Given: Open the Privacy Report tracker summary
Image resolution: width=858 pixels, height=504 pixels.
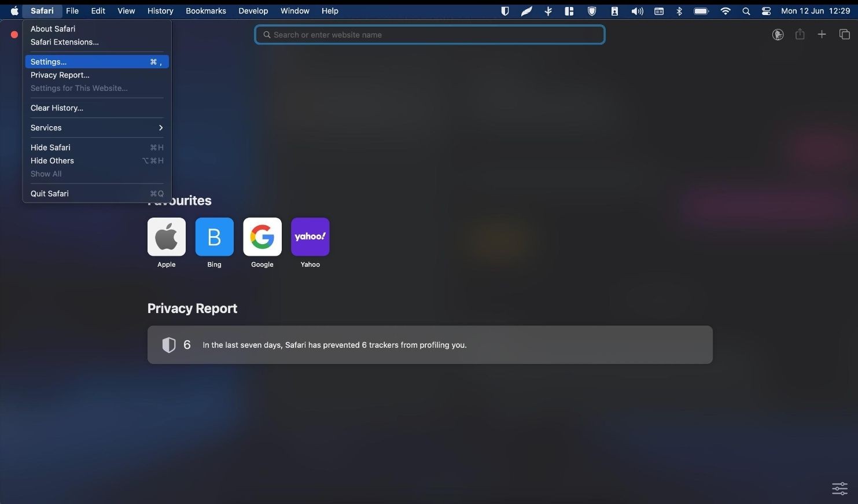Looking at the screenshot, I should (430, 345).
